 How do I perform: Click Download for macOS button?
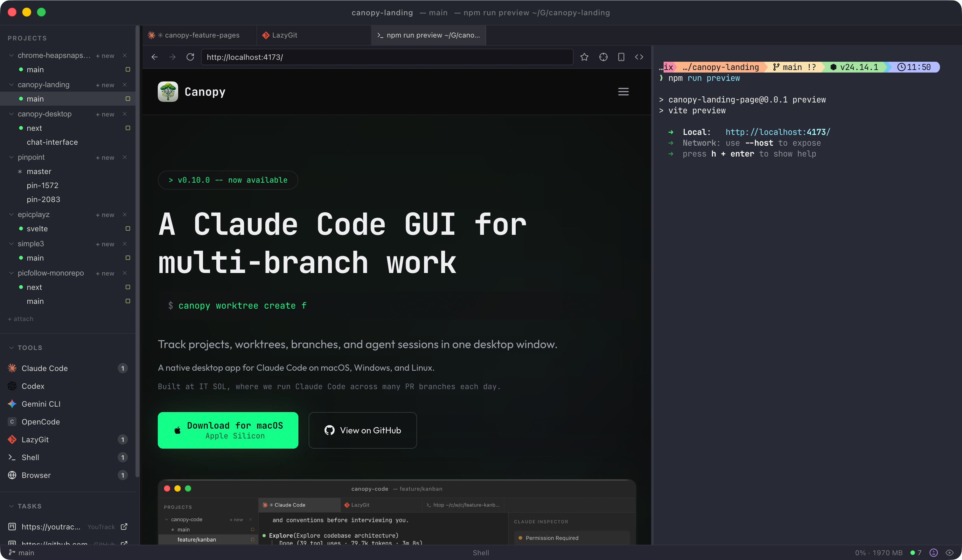tap(228, 430)
